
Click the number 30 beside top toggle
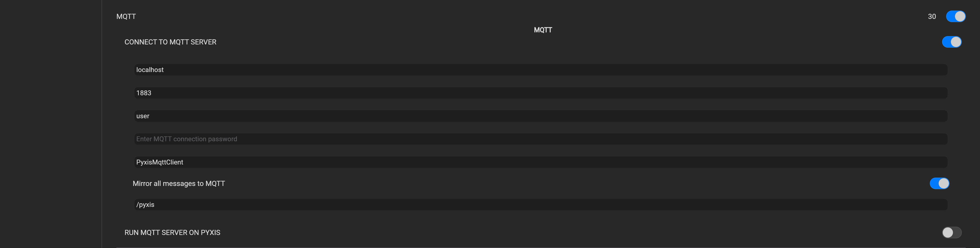932,16
